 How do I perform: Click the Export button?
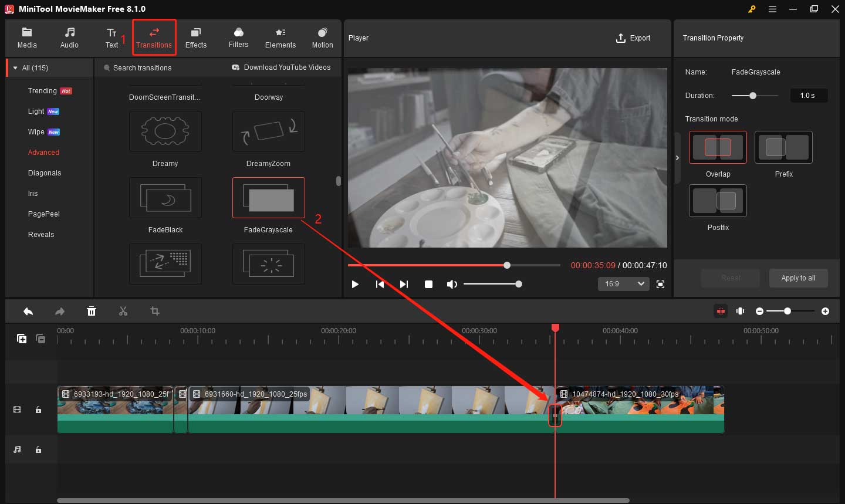633,38
